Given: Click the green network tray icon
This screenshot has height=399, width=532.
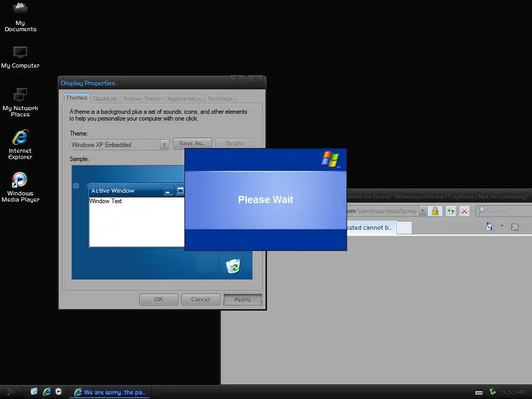Looking at the screenshot, I should 493,392.
